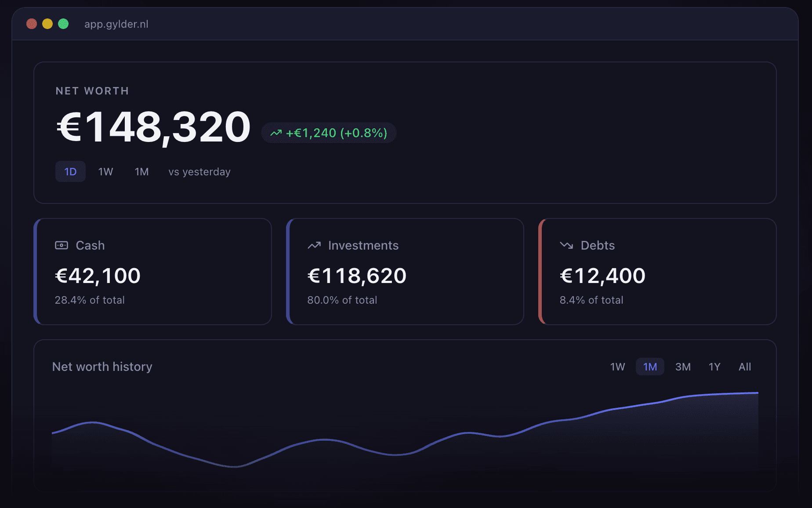The height and width of the screenshot is (508, 812).
Task: Show all-time data with the All option
Action: (745, 366)
